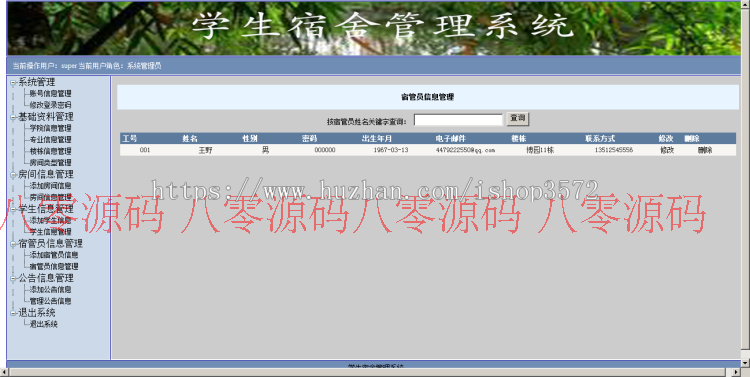Click the horizontal scrollbar track
This screenshot has height=377, width=750.
[x=371, y=372]
